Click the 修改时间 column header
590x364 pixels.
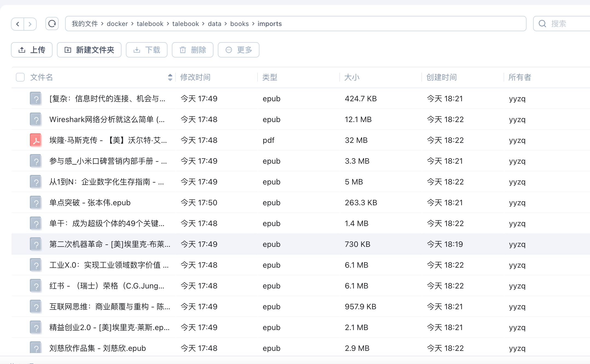(195, 77)
